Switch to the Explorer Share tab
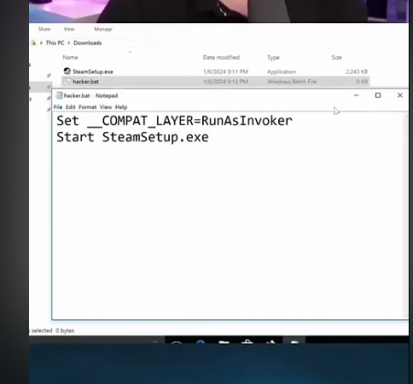 44,29
